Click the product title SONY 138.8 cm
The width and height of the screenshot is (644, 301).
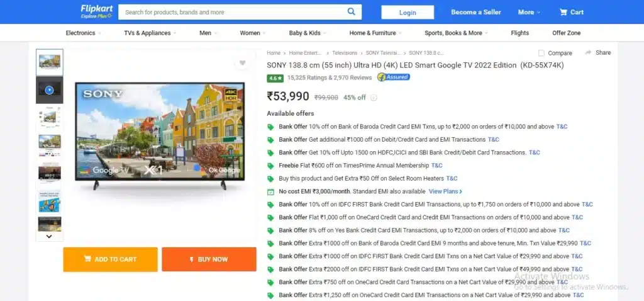(x=415, y=65)
